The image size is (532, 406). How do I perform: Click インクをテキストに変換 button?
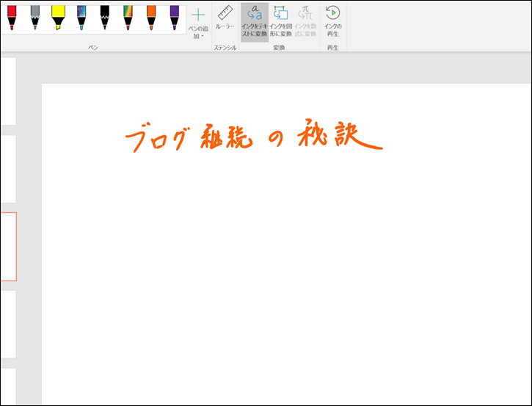[x=255, y=22]
